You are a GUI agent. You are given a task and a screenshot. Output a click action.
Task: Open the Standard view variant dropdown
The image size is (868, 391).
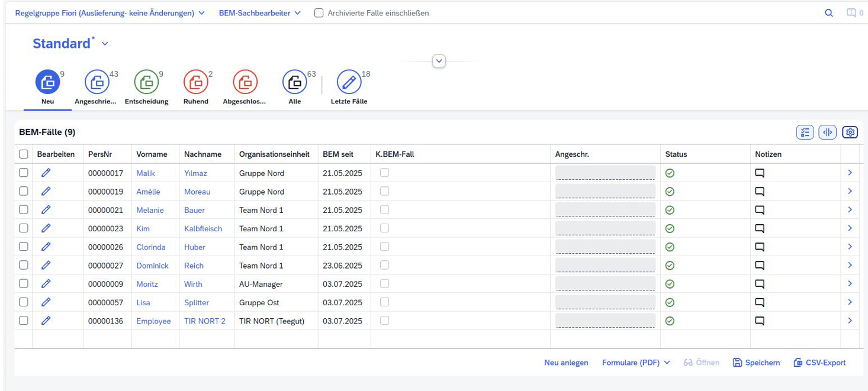105,44
